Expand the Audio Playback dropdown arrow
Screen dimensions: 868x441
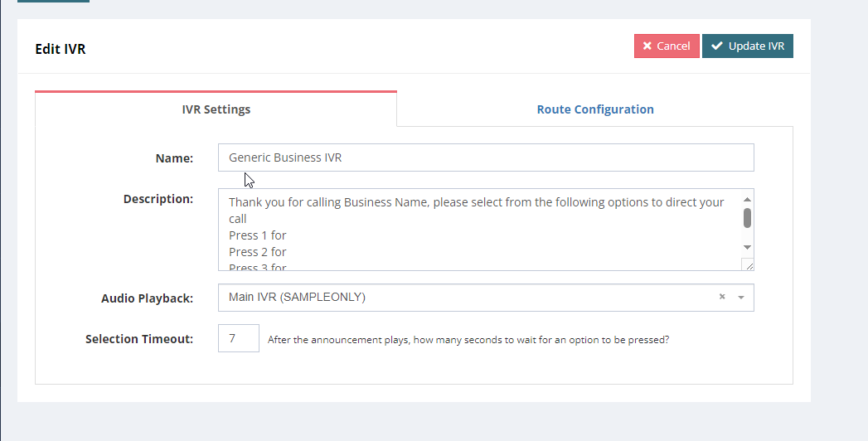(741, 298)
